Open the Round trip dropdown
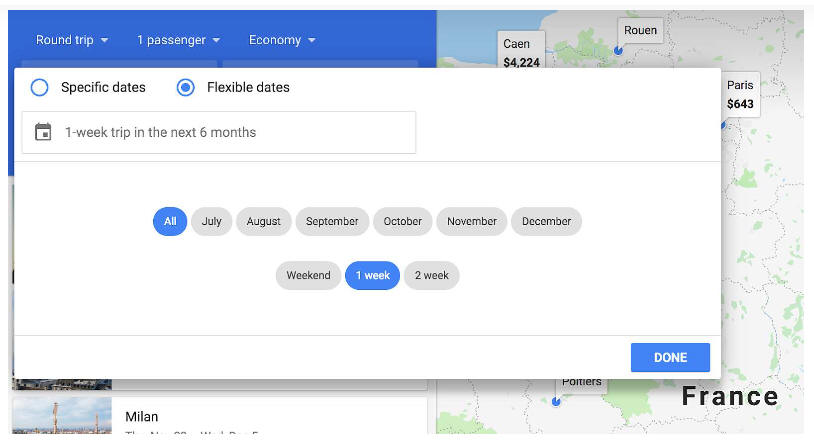 click(x=72, y=40)
